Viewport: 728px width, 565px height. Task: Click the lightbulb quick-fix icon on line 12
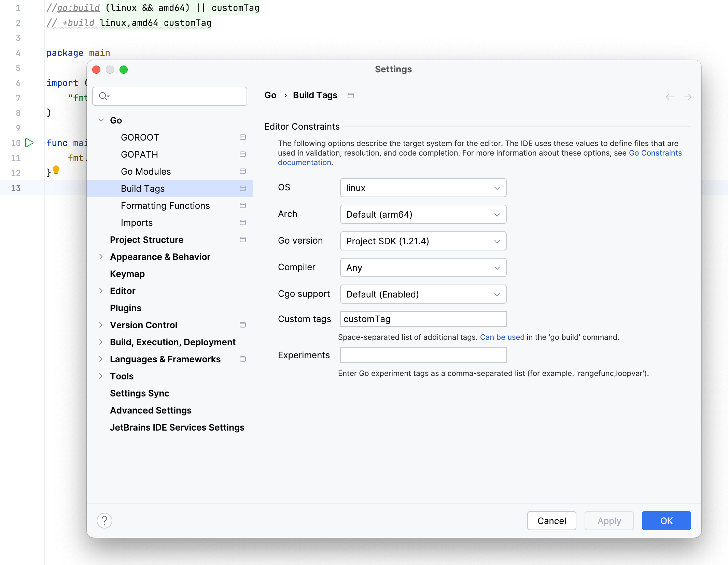[56, 170]
